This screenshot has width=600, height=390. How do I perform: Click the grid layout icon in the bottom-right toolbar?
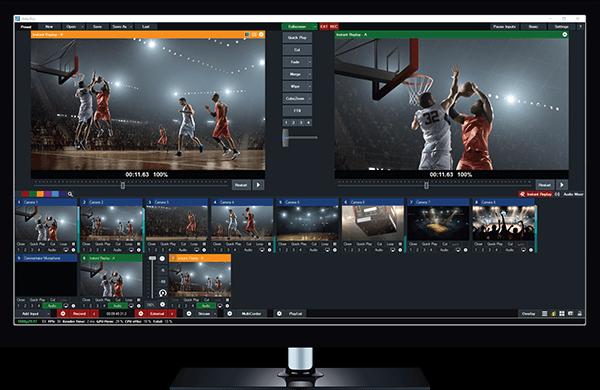pyautogui.click(x=562, y=313)
